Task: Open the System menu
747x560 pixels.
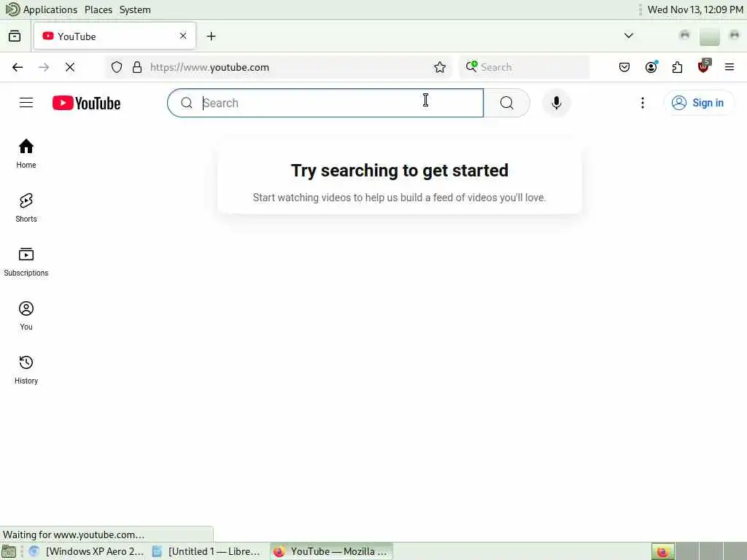Action: coord(135,9)
